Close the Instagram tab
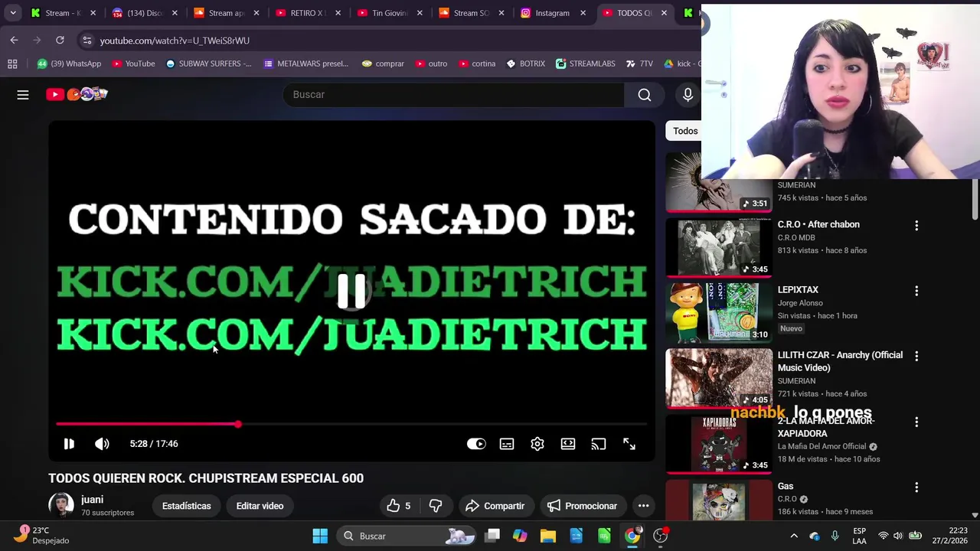Screen dimensions: 980x551 (x=583, y=13)
